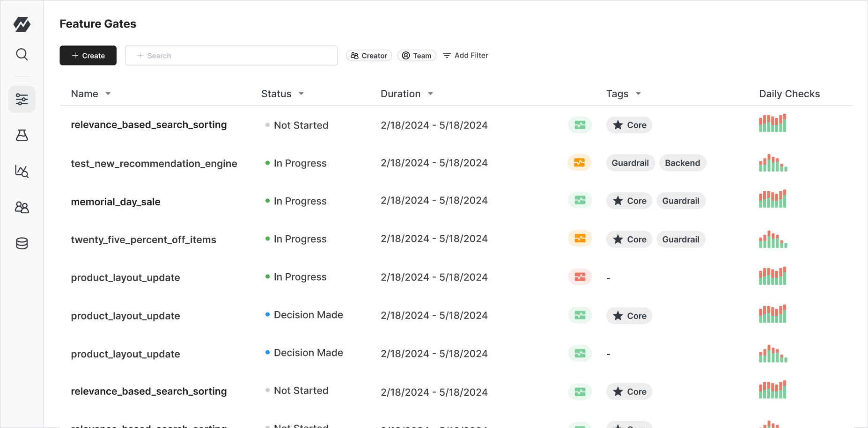Open the Status column dropdown
The height and width of the screenshot is (428, 868).
pos(301,94)
